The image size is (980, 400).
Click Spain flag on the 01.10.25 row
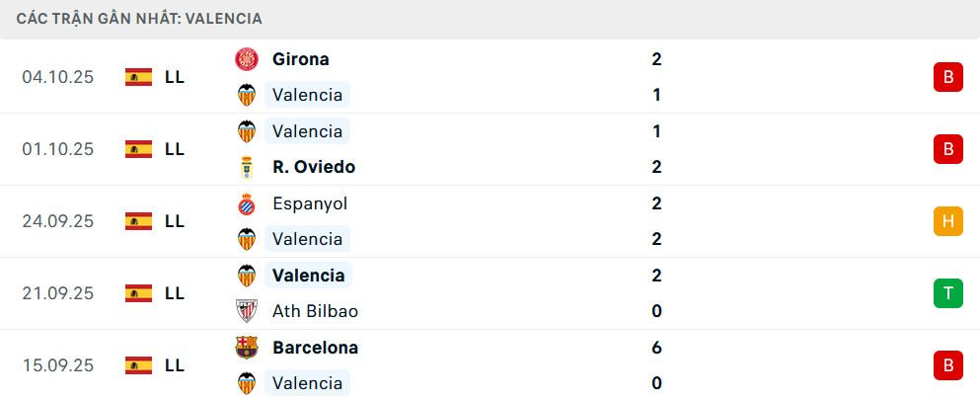(x=138, y=149)
